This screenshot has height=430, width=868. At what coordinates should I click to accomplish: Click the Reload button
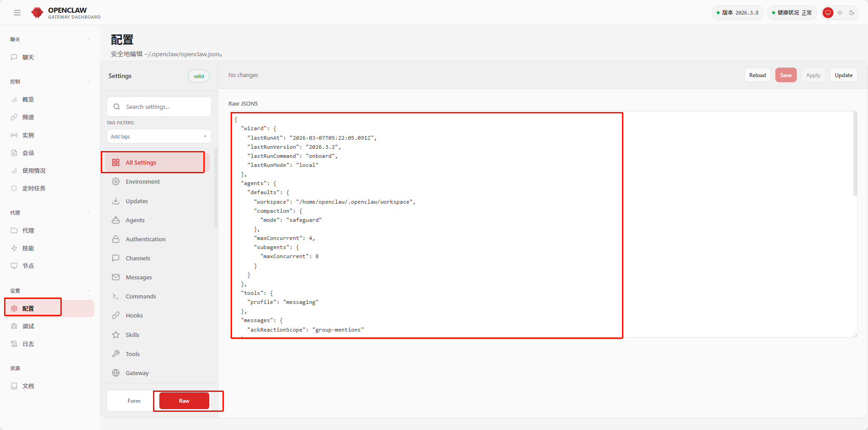point(757,75)
